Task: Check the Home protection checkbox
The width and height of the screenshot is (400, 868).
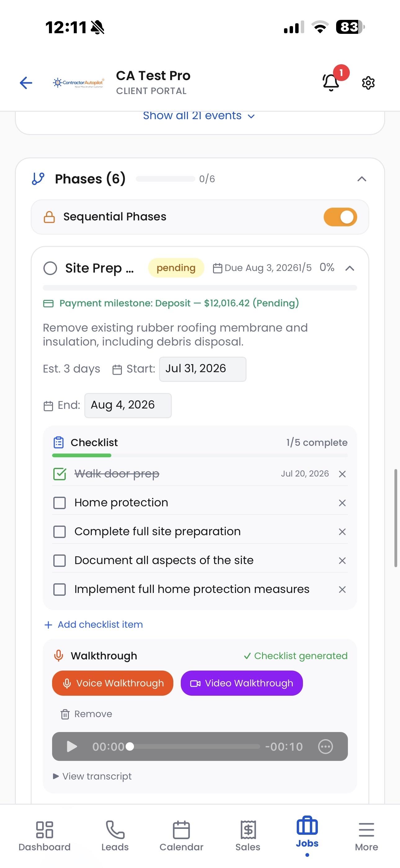Action: click(60, 503)
